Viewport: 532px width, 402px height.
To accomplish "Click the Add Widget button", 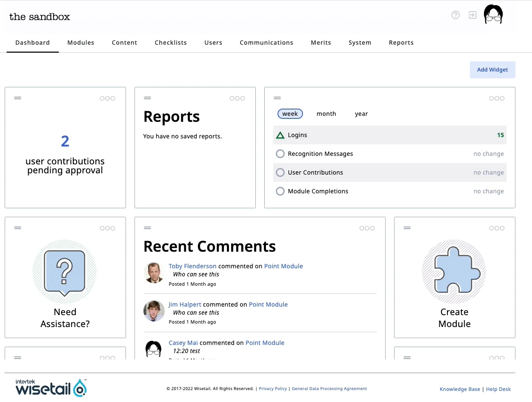I will (x=492, y=70).
